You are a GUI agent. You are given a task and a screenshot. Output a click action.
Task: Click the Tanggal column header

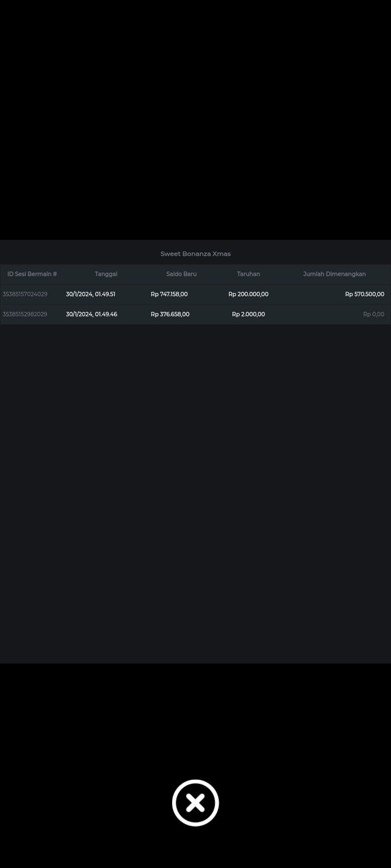coord(106,274)
